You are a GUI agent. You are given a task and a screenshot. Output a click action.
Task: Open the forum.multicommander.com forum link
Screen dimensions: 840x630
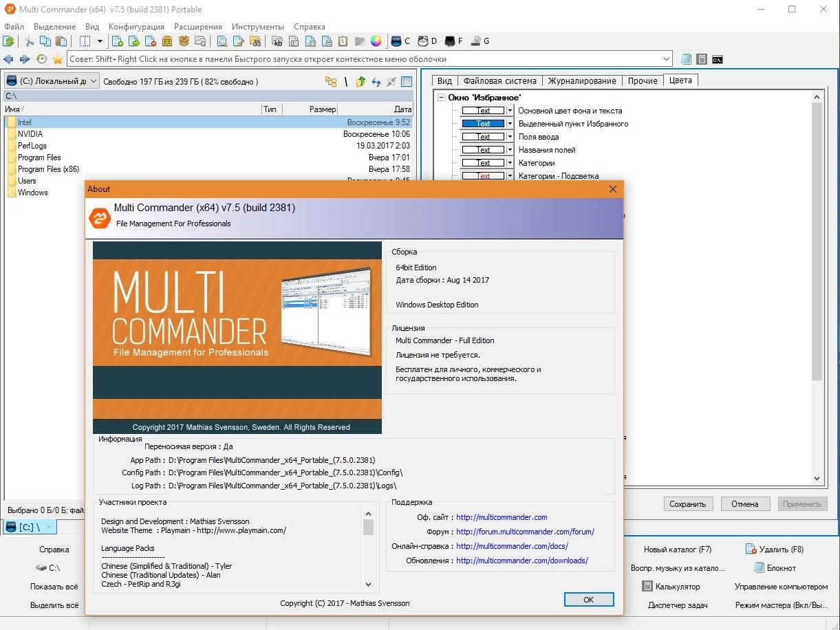point(525,532)
